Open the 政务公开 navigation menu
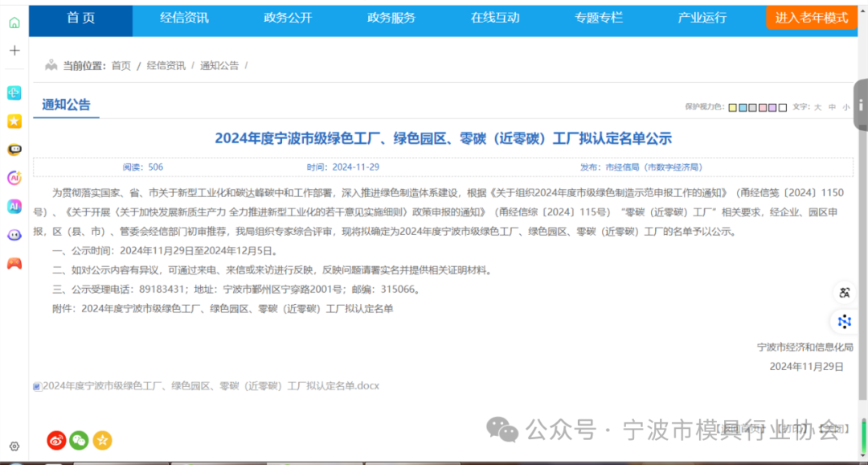 pos(288,18)
